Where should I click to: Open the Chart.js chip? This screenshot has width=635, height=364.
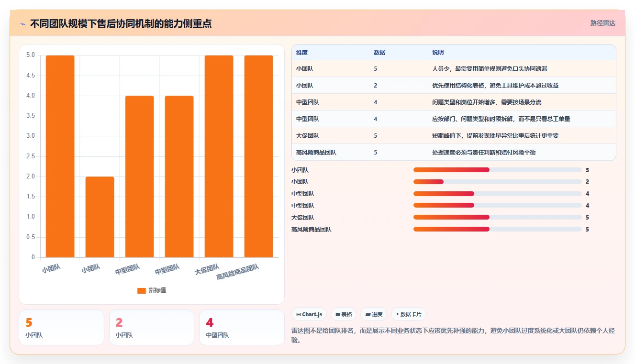pyautogui.click(x=309, y=314)
